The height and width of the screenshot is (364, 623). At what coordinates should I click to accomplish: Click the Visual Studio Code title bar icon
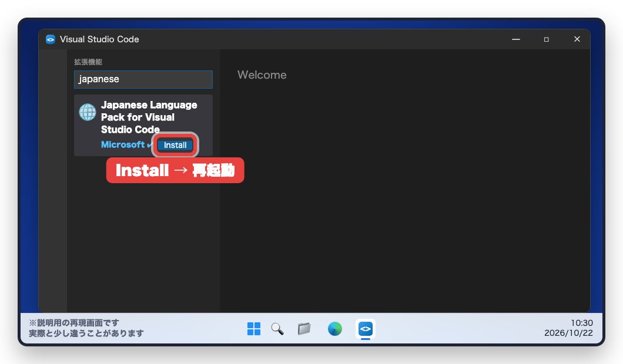[51, 39]
